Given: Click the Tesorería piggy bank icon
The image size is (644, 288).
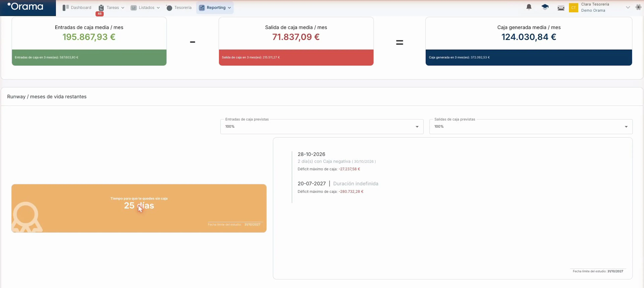Looking at the screenshot, I should pos(169,8).
